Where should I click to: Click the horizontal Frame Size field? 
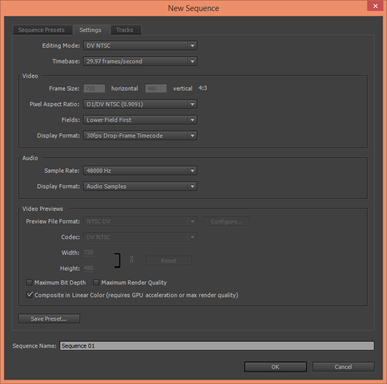pyautogui.click(x=94, y=89)
